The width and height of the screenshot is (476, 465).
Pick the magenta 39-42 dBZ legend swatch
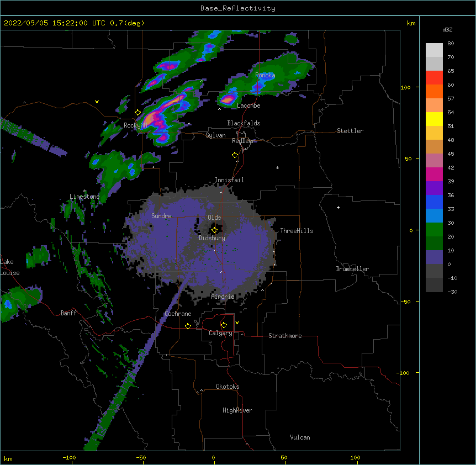(434, 174)
